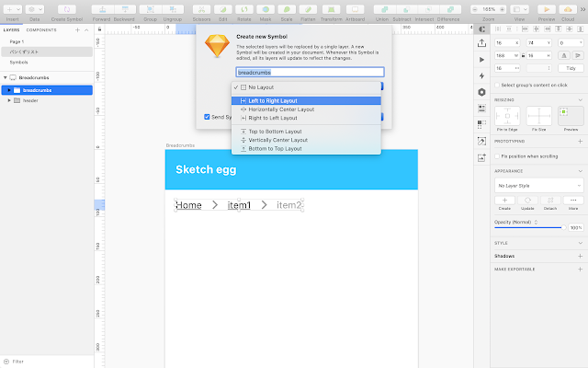Image resolution: width=588 pixels, height=368 pixels.
Task: Open the No Layer Style dropdown
Action: pos(539,186)
